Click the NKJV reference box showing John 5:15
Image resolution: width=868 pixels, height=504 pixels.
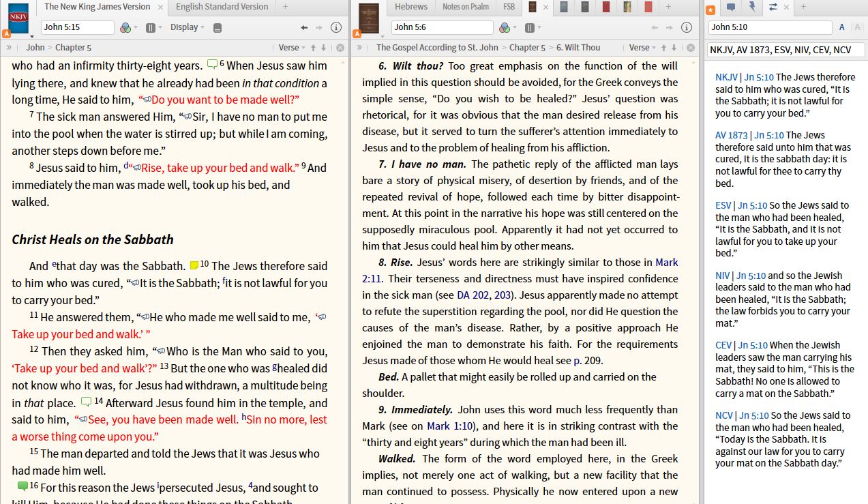tap(77, 27)
